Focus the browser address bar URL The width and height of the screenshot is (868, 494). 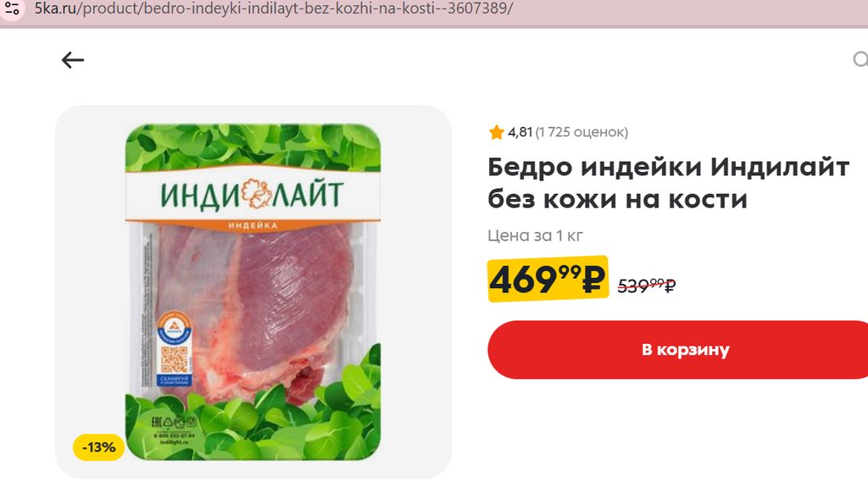[274, 8]
